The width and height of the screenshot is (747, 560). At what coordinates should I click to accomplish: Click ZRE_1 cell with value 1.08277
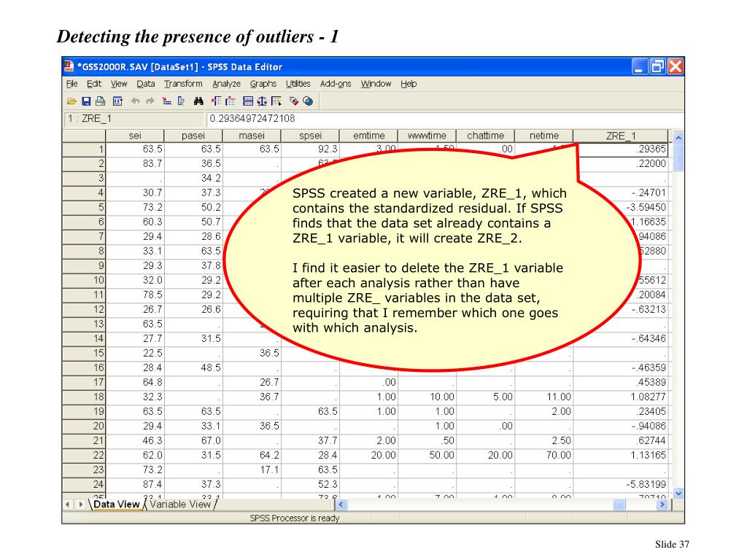[x=621, y=397]
